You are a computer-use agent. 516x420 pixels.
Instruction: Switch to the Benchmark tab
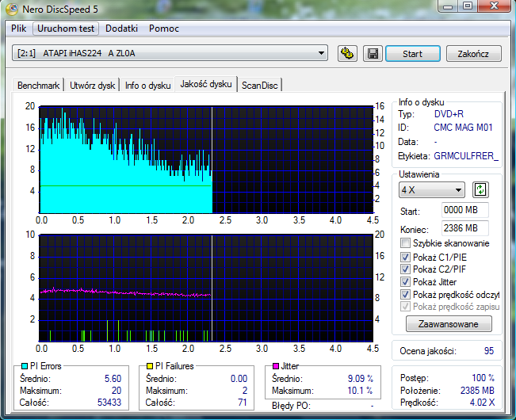[x=38, y=85]
